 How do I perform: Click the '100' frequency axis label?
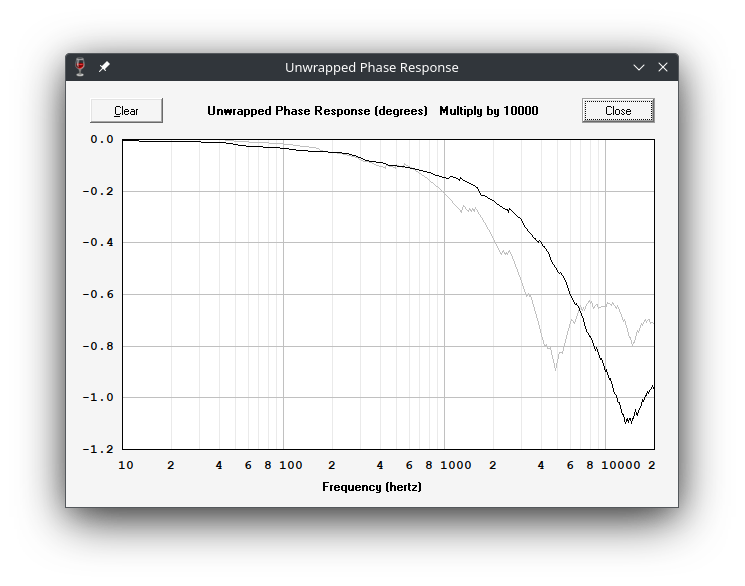click(x=291, y=465)
